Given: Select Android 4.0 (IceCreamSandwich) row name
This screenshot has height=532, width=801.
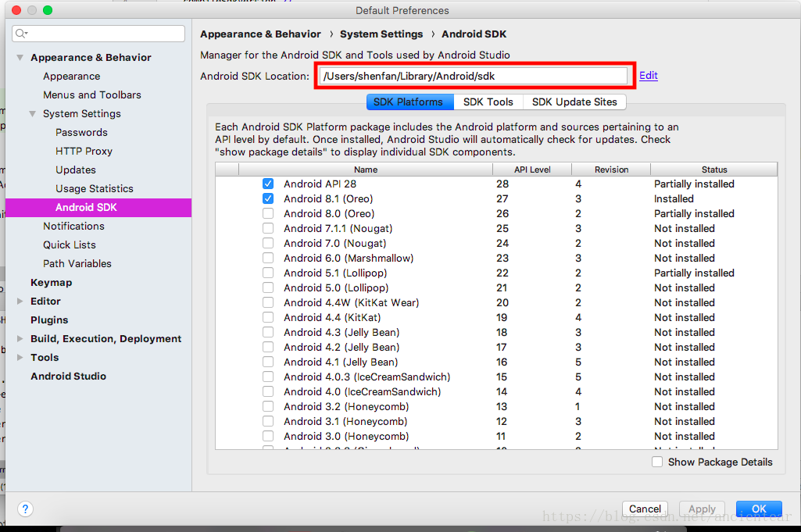Looking at the screenshot, I should pos(362,391).
